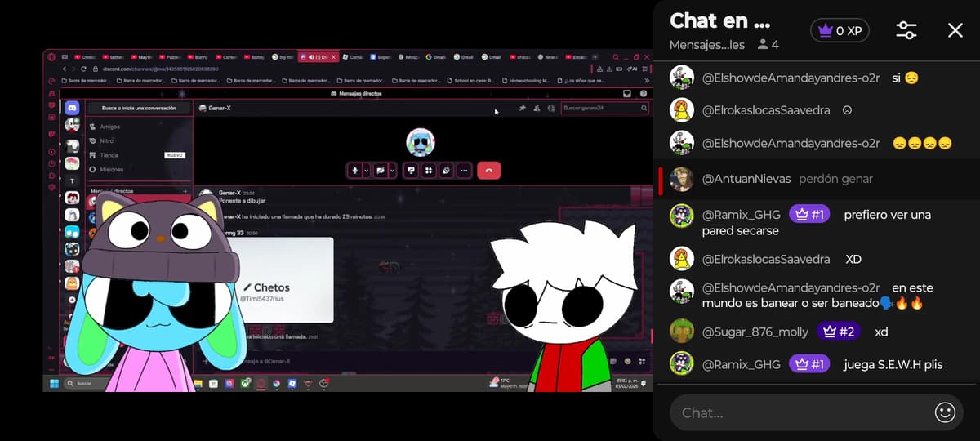Image resolution: width=980 pixels, height=441 pixels.
Task: Show user profile icon in Discord header
Action: pyautogui.click(x=551, y=108)
